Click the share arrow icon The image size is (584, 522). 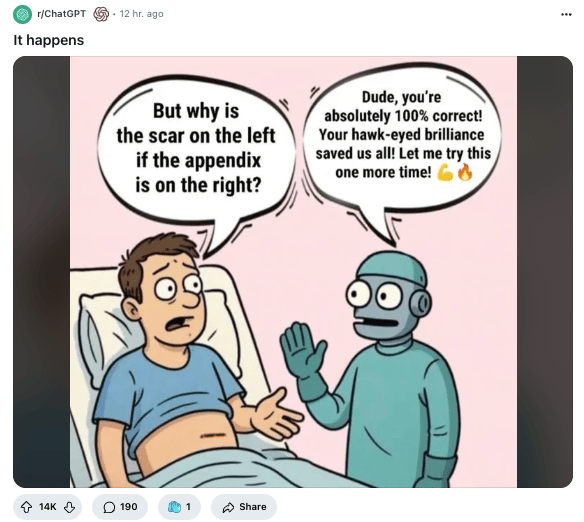[228, 507]
